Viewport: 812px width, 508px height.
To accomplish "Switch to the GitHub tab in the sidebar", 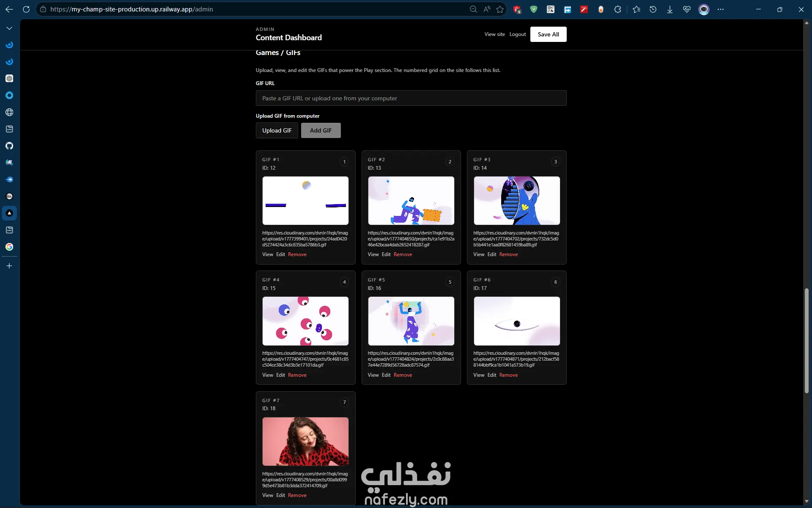I will 9,146.
